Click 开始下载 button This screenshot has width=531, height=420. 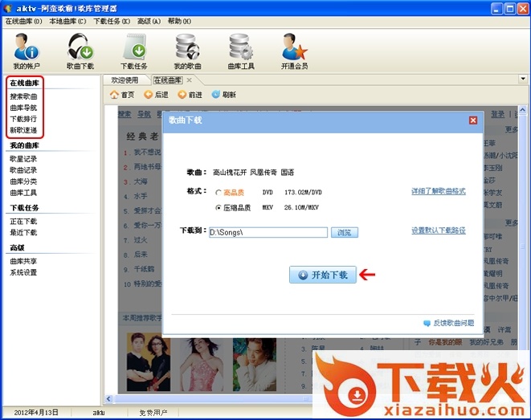(x=323, y=275)
